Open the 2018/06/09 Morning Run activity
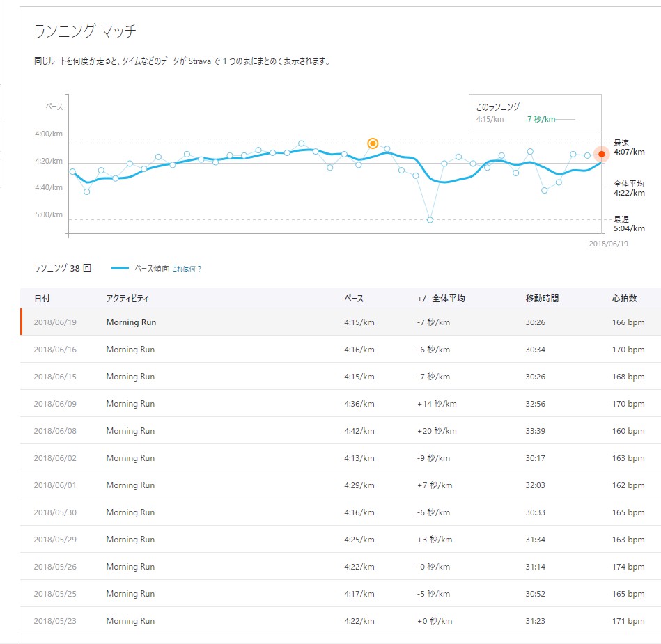The image size is (661, 644). [130, 404]
